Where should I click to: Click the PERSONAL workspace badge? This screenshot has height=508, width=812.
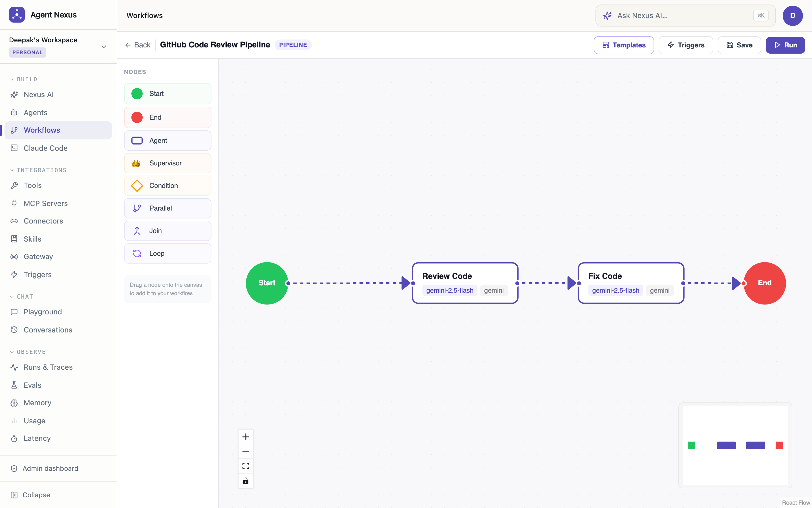28,52
